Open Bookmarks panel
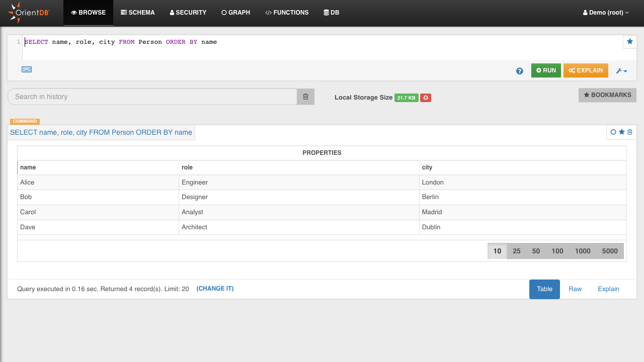Viewport: 644px width, 362px height. point(607,95)
